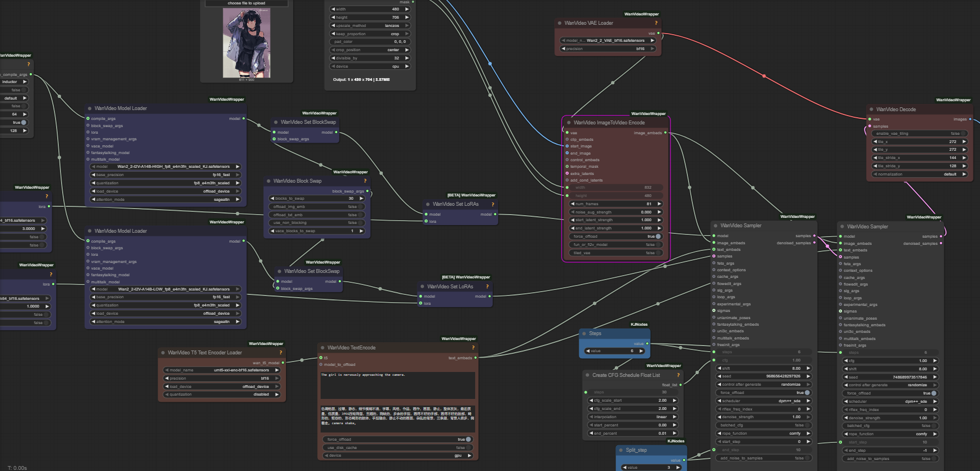
Task: Click the Chinese negative prompt text area
Action: 398,419
